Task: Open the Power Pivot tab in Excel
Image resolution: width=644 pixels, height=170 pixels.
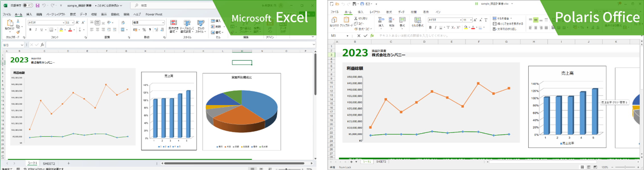Action: point(154,14)
